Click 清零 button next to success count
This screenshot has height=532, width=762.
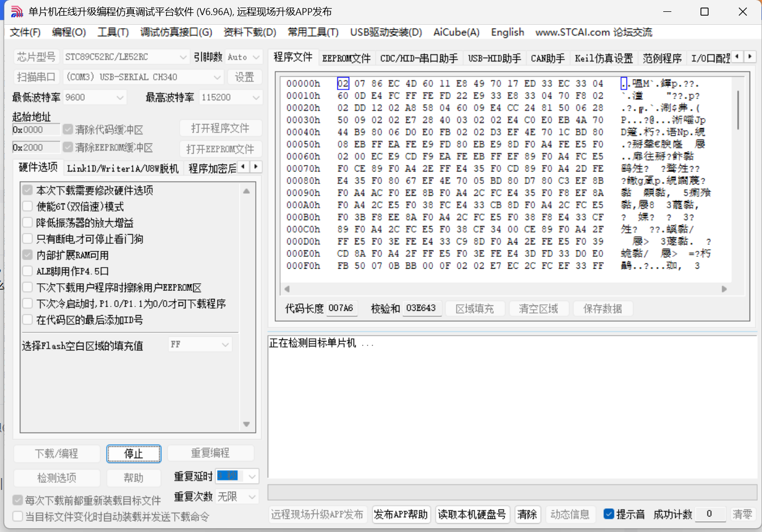(742, 514)
